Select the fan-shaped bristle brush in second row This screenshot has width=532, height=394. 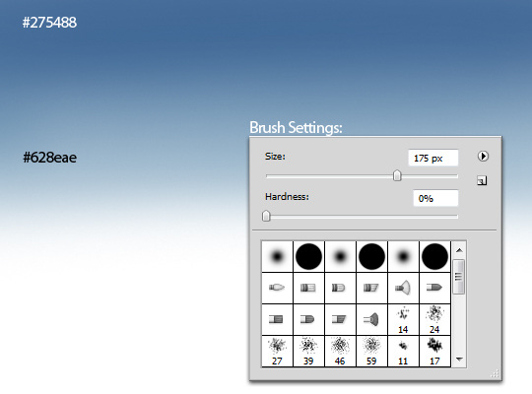403,288
